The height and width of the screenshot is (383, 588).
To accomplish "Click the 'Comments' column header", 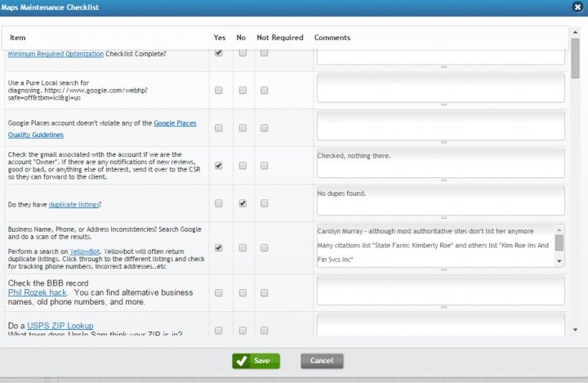I will point(332,38).
